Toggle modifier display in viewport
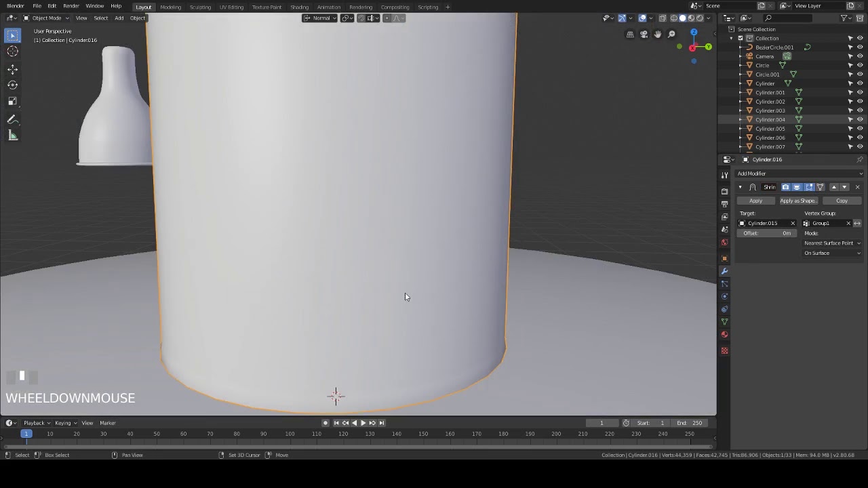The width and height of the screenshot is (868, 488). click(x=797, y=187)
